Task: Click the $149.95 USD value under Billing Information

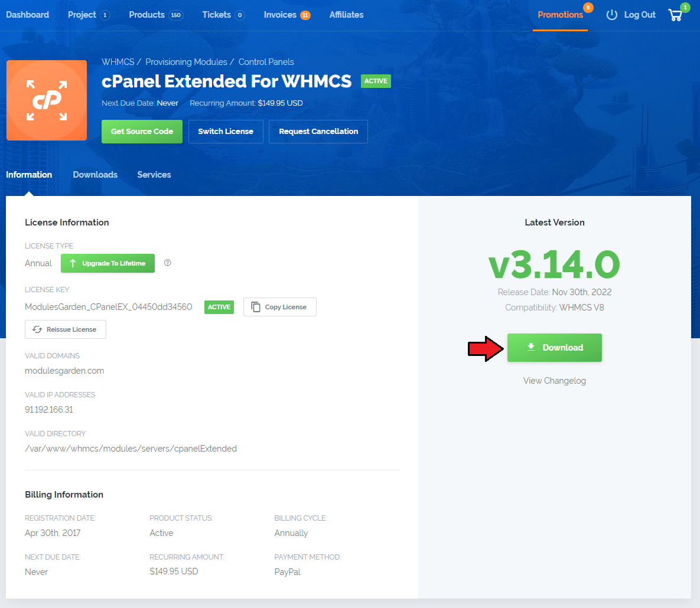Action: [174, 571]
